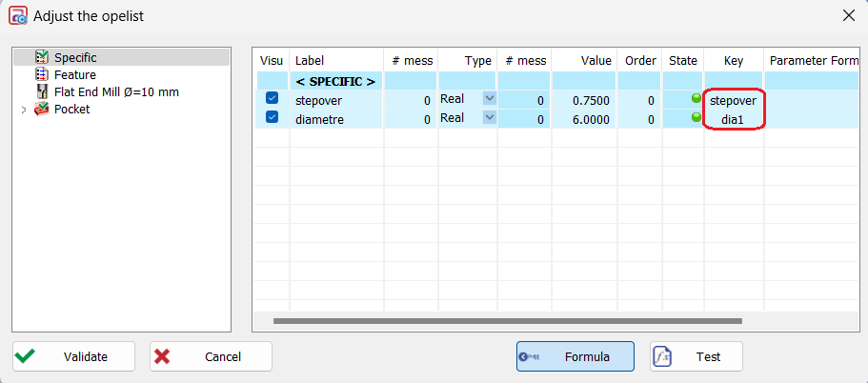
Task: Uncheck the Visu checkbox for diametre
Action: pyautogui.click(x=272, y=117)
